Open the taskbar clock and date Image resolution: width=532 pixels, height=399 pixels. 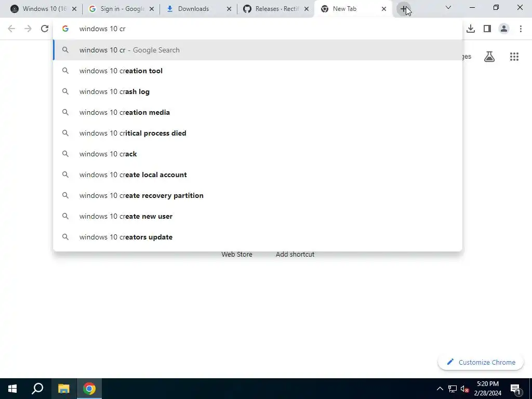(x=487, y=389)
